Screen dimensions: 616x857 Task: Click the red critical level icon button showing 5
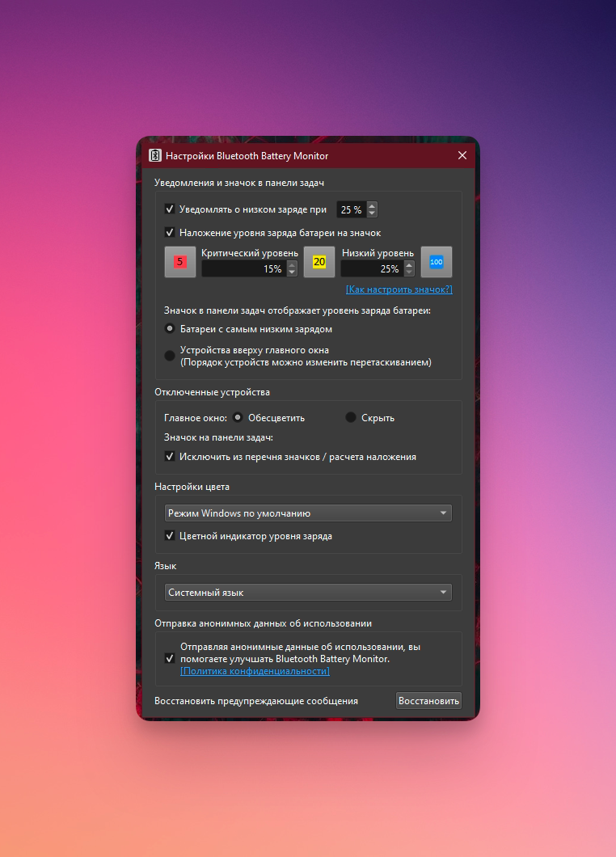(x=180, y=262)
